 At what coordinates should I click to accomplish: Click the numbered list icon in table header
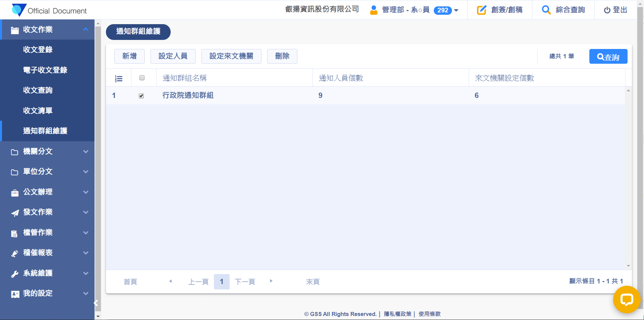point(119,78)
